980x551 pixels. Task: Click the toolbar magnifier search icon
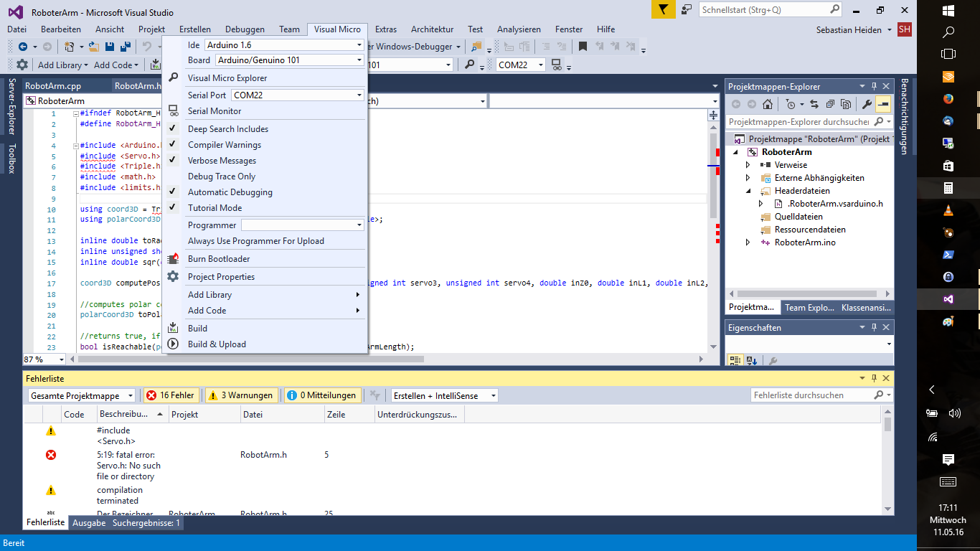pyautogui.click(x=469, y=65)
